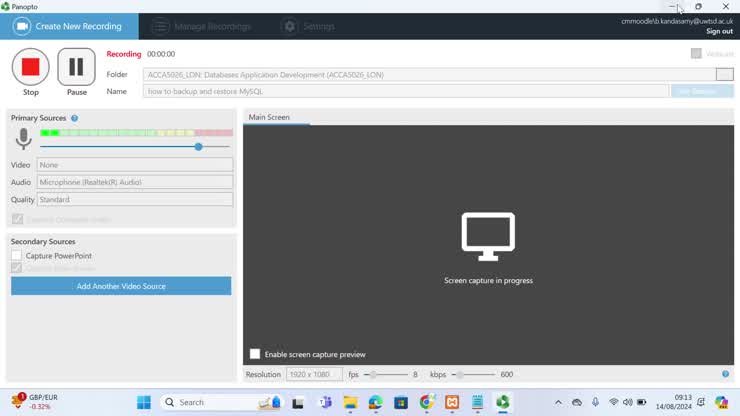
Task: Enable screen capture preview checkbox
Action: [x=255, y=354]
